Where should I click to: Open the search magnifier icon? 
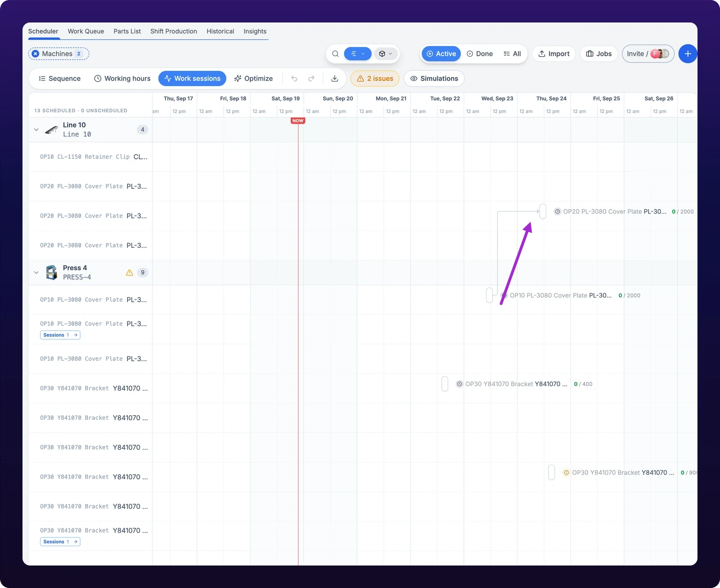tap(335, 54)
